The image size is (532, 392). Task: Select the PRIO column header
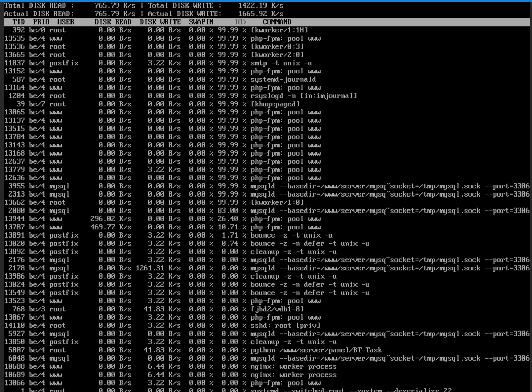point(41,22)
